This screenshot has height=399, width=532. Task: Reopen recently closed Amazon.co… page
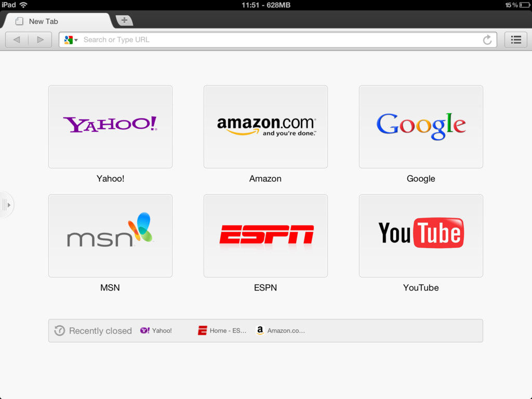pyautogui.click(x=281, y=330)
